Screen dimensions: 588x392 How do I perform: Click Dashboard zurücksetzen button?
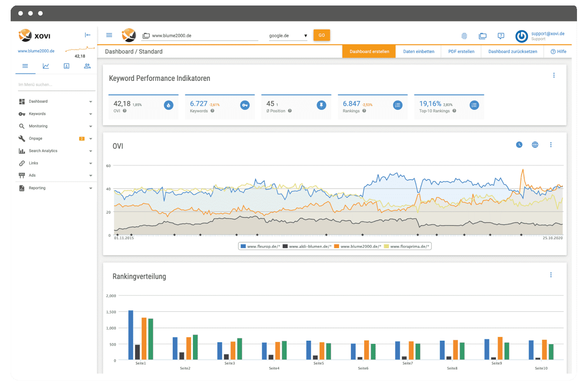point(513,51)
